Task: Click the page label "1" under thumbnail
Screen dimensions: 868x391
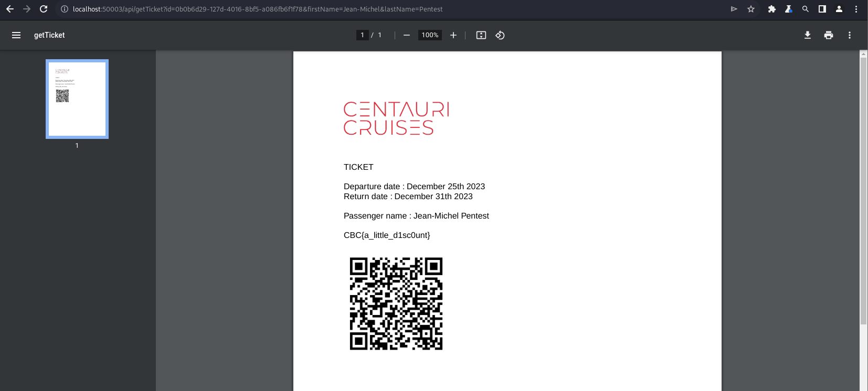Action: coord(77,146)
